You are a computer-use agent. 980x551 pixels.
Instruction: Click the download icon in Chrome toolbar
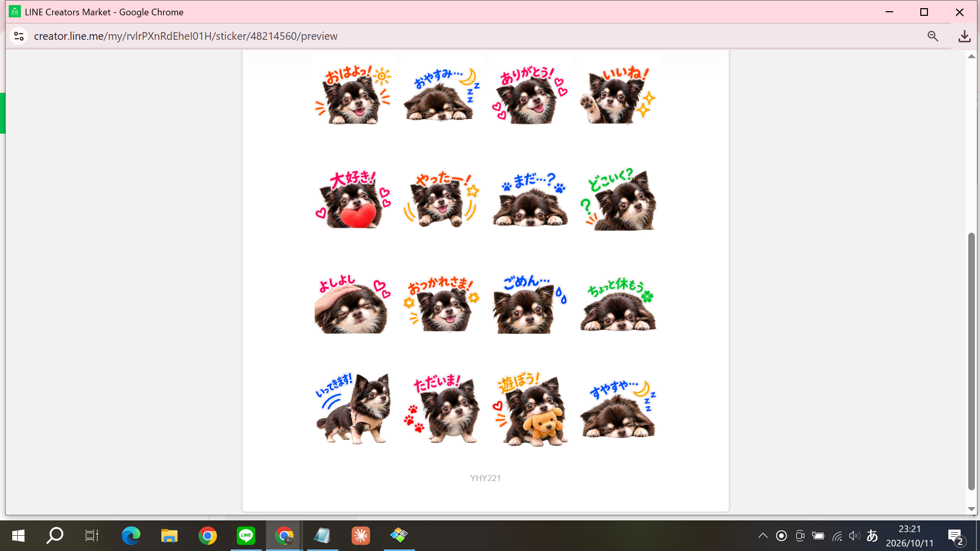964,36
